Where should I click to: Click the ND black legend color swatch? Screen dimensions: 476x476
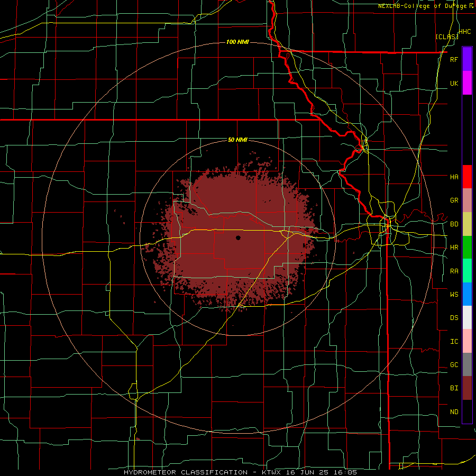467,411
